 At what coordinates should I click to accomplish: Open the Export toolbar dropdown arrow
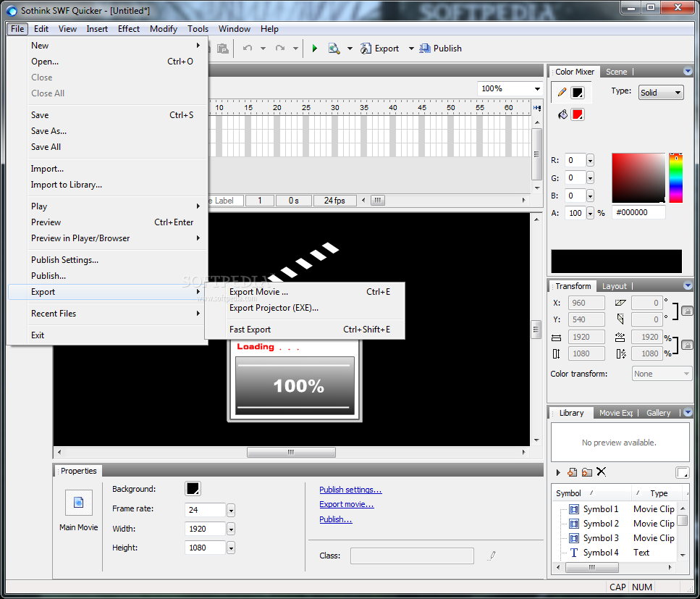411,49
